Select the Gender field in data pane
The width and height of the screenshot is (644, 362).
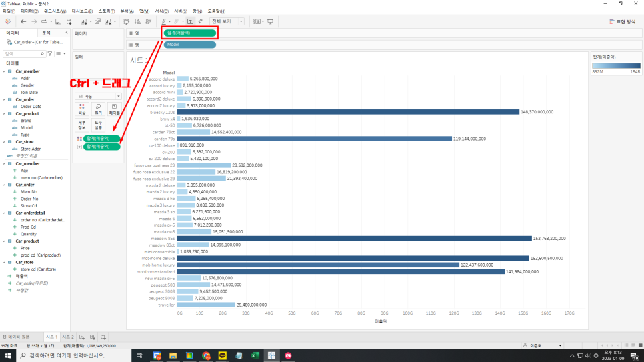[27, 85]
